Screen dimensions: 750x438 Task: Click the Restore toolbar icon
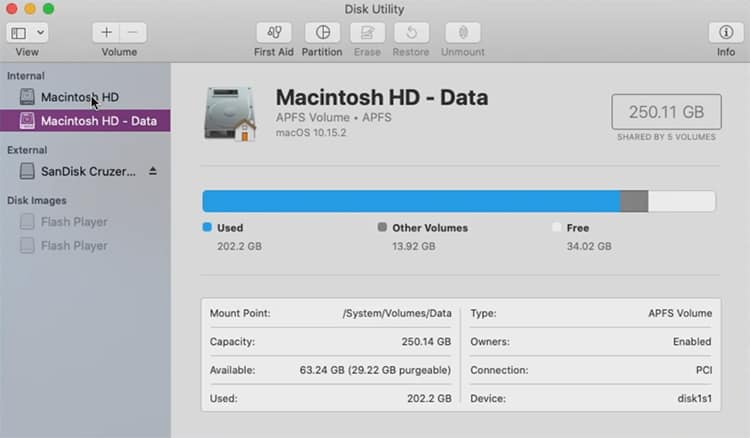point(411,33)
